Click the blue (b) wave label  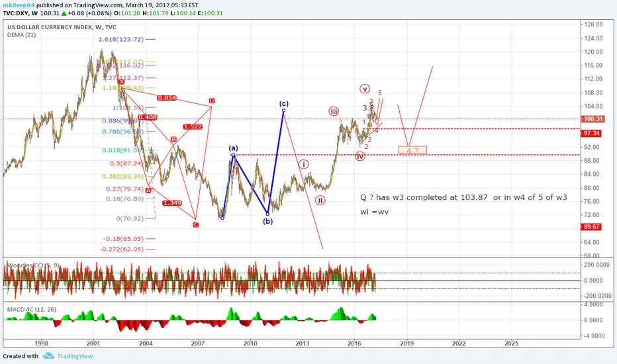click(x=267, y=221)
